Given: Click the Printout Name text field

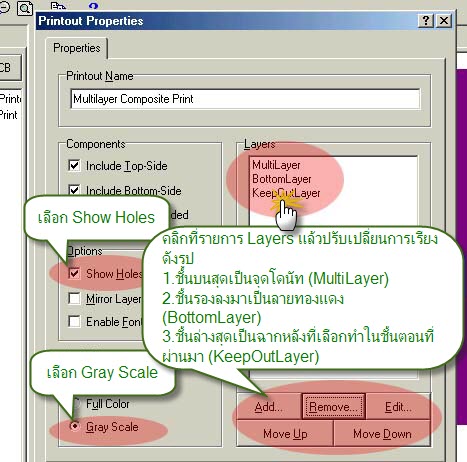Looking at the screenshot, I should coord(245,99).
